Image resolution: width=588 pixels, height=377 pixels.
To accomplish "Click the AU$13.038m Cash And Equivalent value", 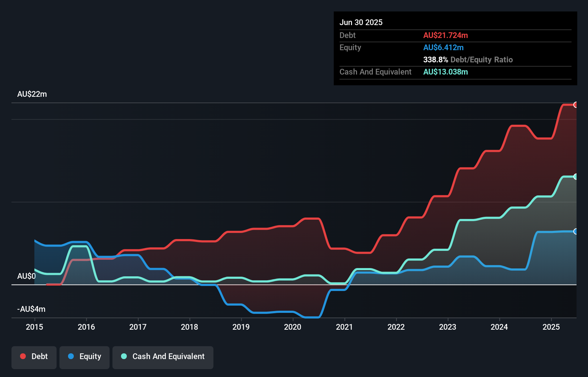I will click(x=445, y=72).
